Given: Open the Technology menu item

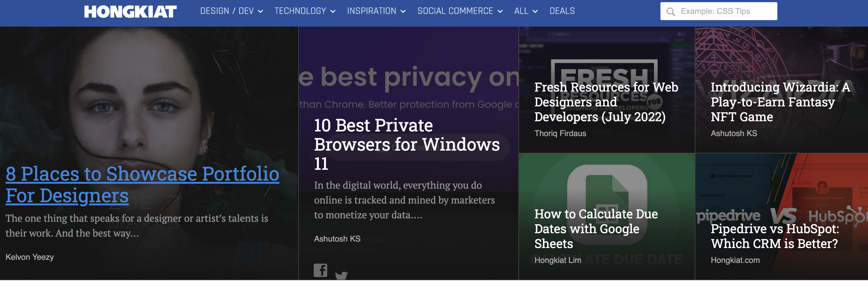Looking at the screenshot, I should coord(300,11).
